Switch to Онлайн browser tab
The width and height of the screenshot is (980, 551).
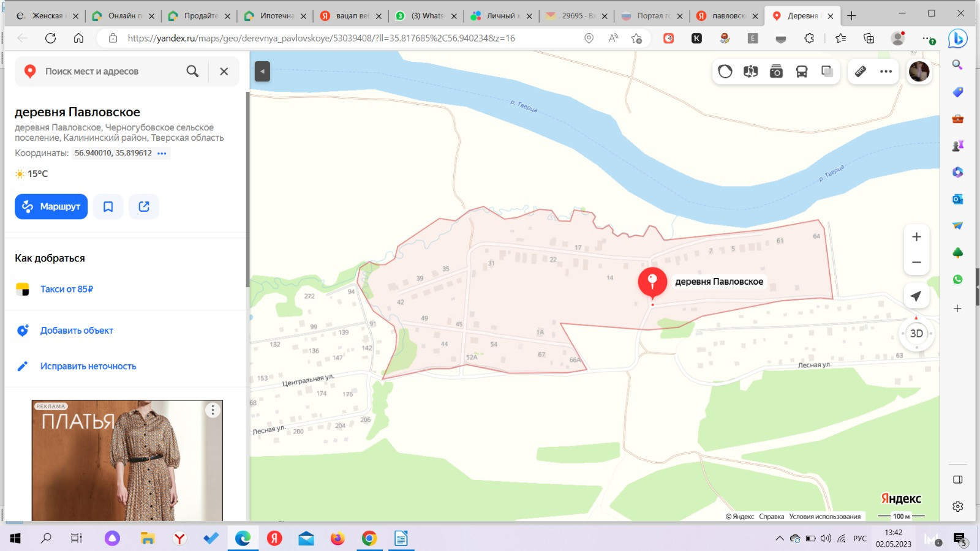(123, 16)
